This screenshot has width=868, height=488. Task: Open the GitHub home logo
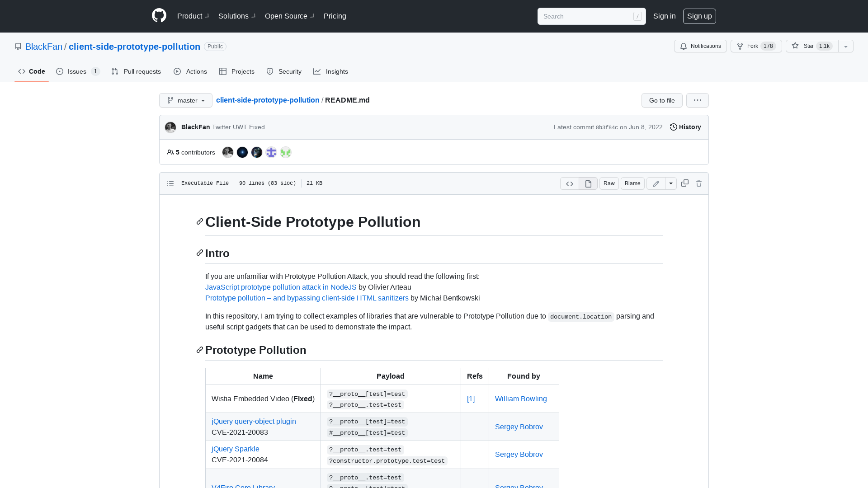coord(159,16)
